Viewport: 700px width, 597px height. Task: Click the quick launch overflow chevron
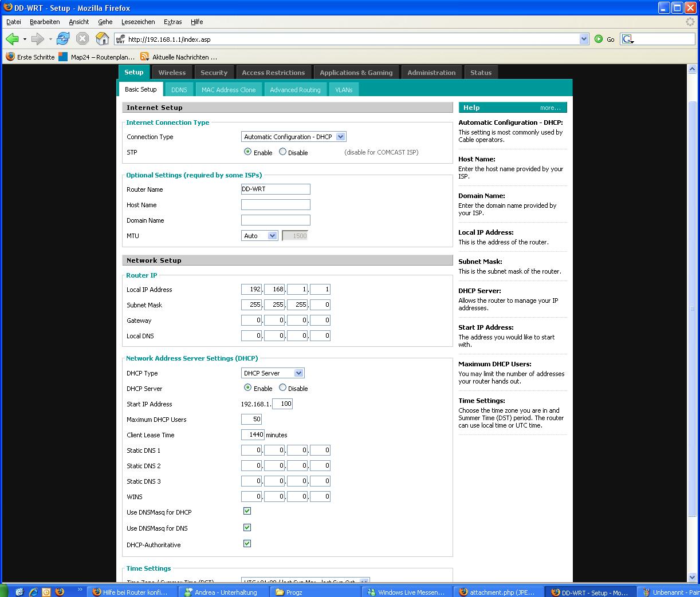point(80,590)
